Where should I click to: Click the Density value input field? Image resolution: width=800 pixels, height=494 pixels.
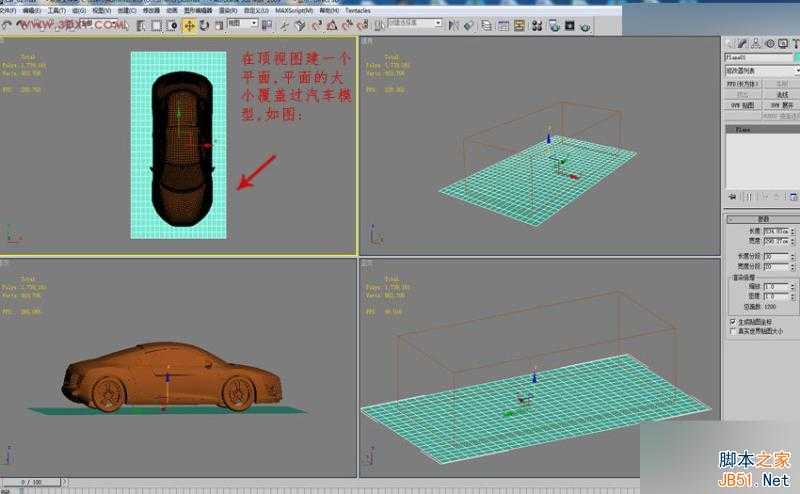[776, 296]
